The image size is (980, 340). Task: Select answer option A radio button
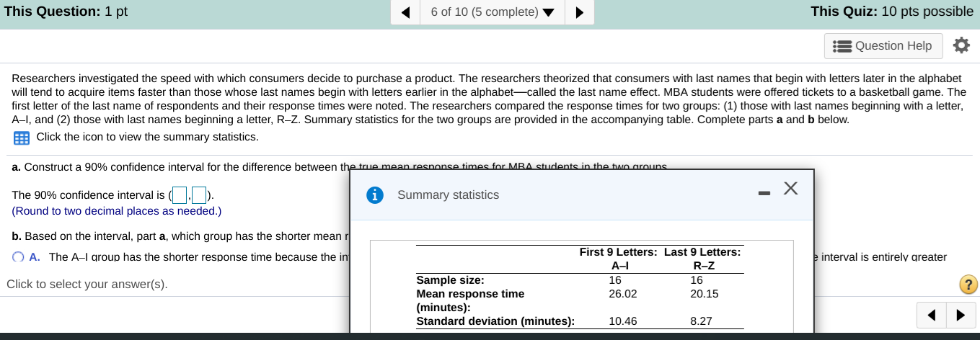[x=18, y=257]
